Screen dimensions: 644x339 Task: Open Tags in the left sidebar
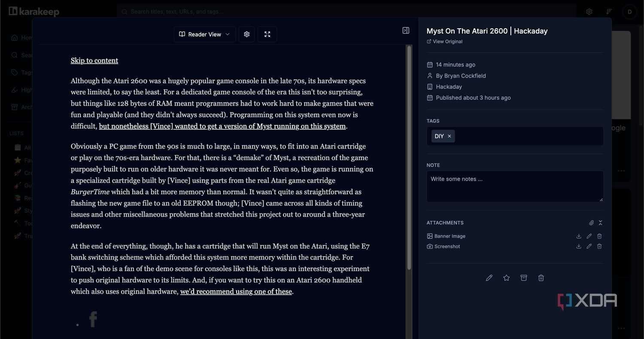(21, 72)
